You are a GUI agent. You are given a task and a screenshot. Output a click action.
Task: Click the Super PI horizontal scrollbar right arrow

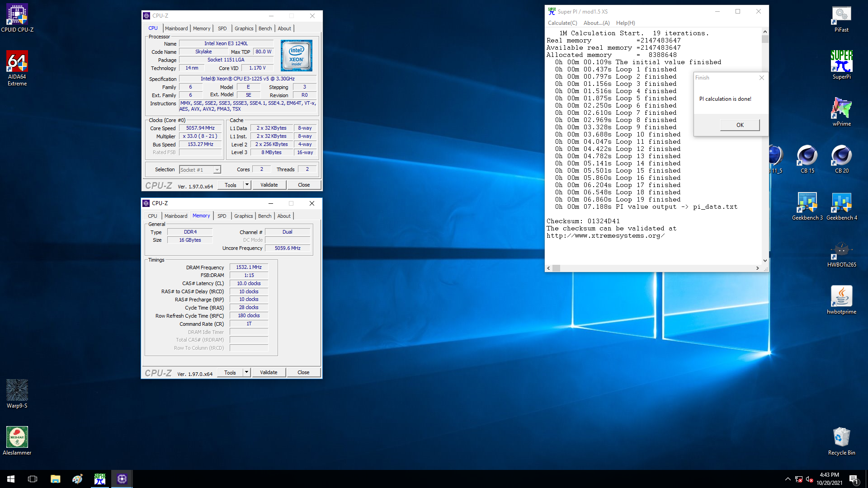pos(758,268)
